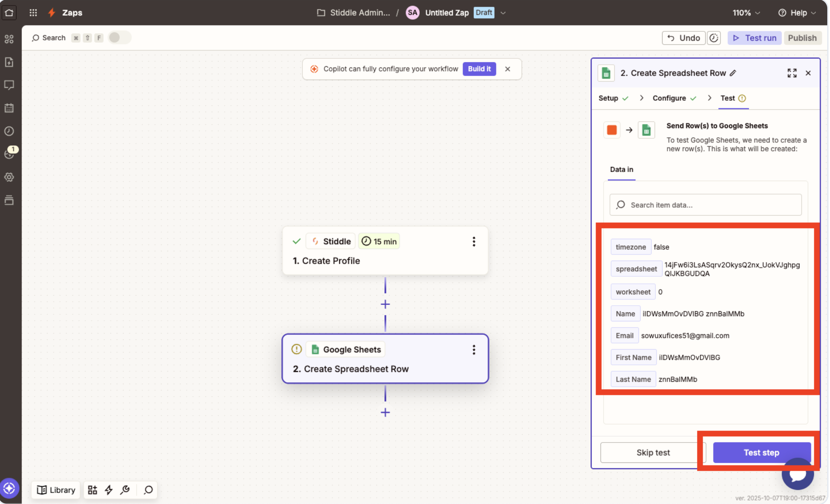Toggle the switch next to Search
The width and height of the screenshot is (830, 504).
pyautogui.click(x=119, y=38)
